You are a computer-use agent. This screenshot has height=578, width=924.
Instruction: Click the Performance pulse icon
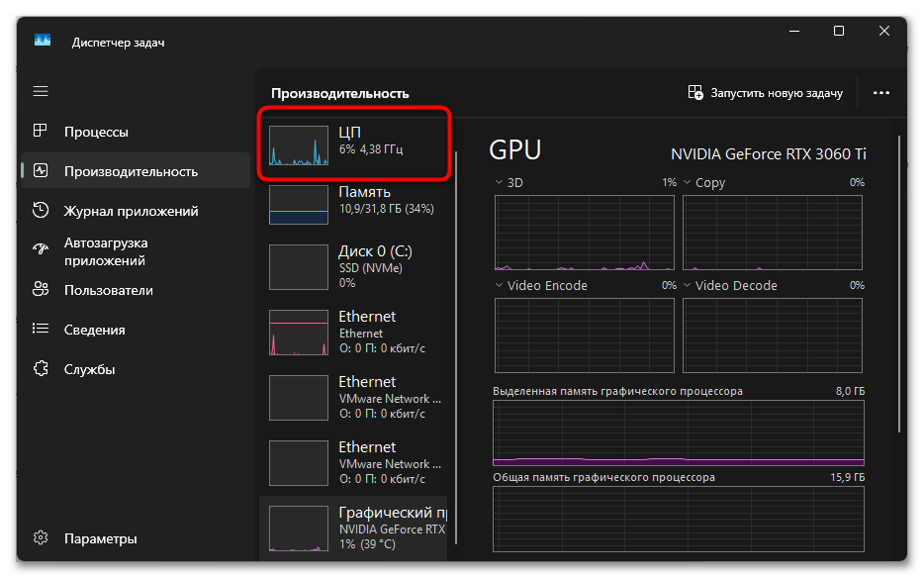(41, 171)
